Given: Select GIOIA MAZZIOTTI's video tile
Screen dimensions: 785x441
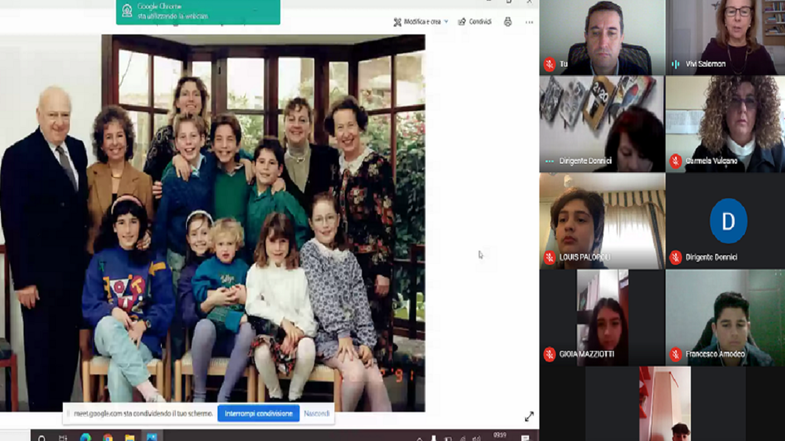Looking at the screenshot, I should pos(602,317).
